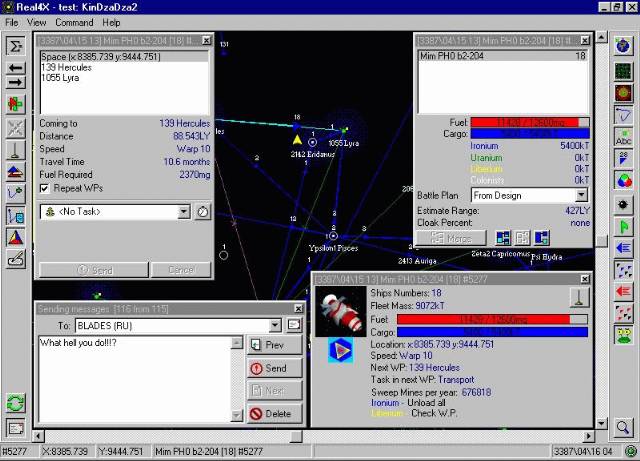
Task: Toggle the ship count 28 flag icon
Action: click(x=623, y=158)
